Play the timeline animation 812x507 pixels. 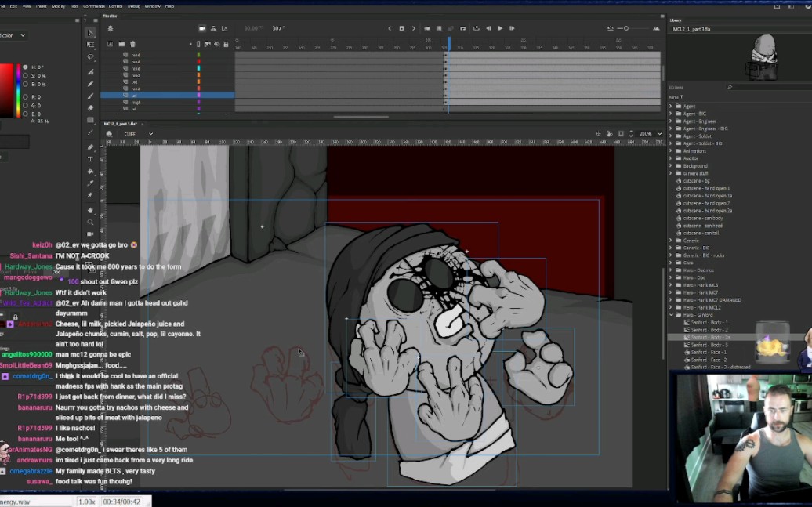tap(500, 28)
